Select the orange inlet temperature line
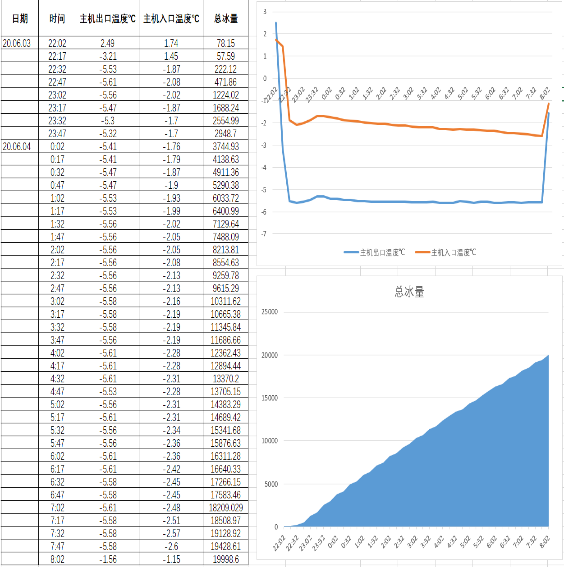The height and width of the screenshot is (567, 564). (416, 126)
